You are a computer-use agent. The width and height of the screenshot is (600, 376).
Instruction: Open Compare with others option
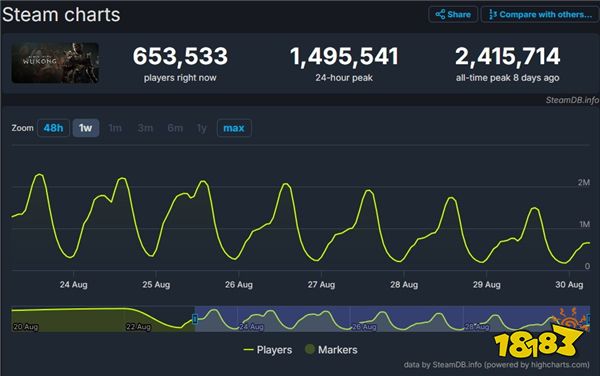pyautogui.click(x=540, y=15)
